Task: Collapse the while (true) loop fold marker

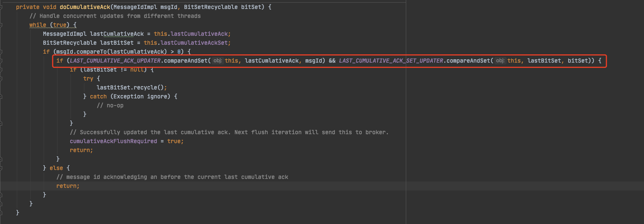Action: (x=1, y=25)
